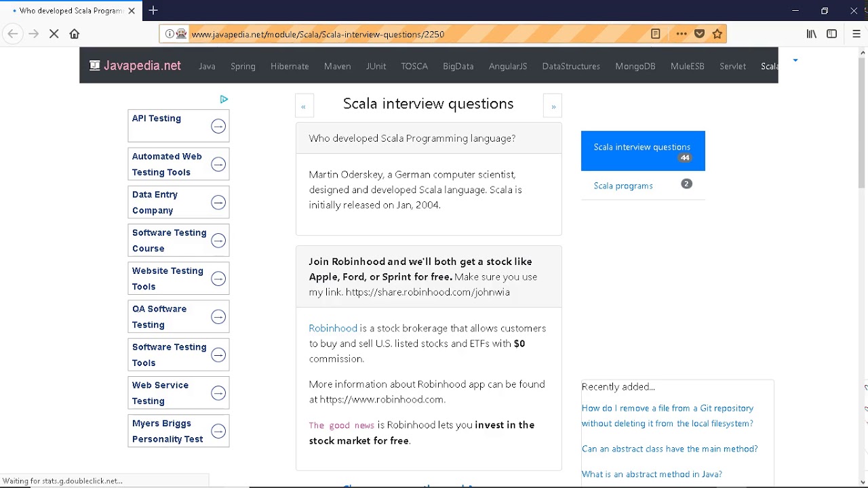Screen dimensions: 868x488
Task: Go to the next interview question
Action: pos(553,106)
